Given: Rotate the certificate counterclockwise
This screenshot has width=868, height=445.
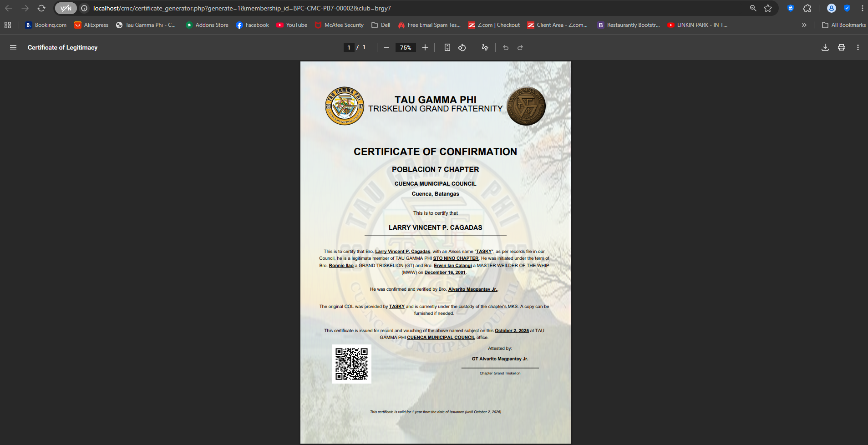Looking at the screenshot, I should tap(462, 47).
